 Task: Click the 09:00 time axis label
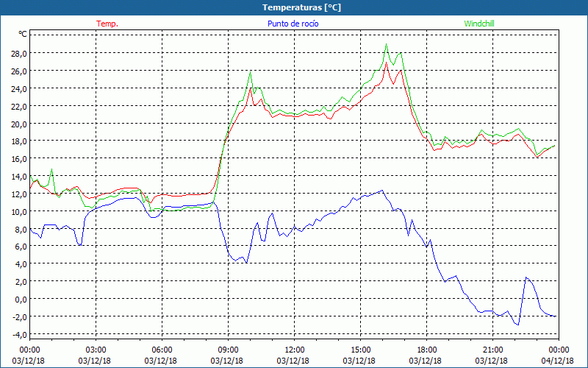point(228,350)
